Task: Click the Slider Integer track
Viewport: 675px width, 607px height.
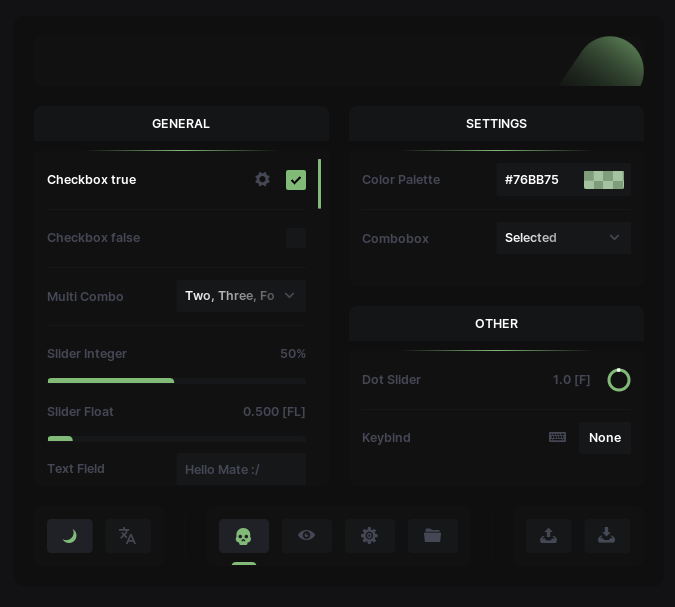Action: (176, 381)
